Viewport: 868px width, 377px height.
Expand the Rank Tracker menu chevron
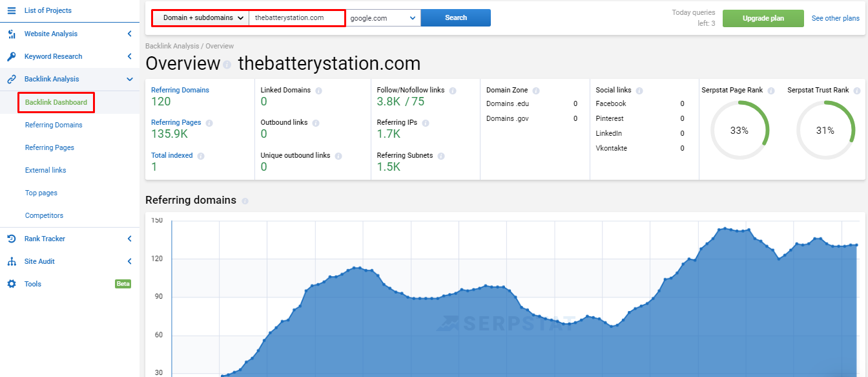point(129,239)
